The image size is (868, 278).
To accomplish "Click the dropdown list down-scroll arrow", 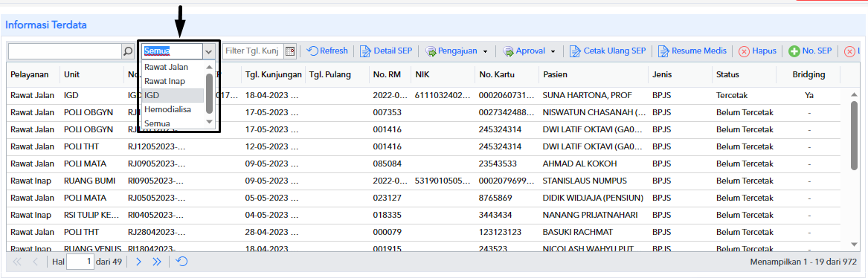I will point(209,122).
